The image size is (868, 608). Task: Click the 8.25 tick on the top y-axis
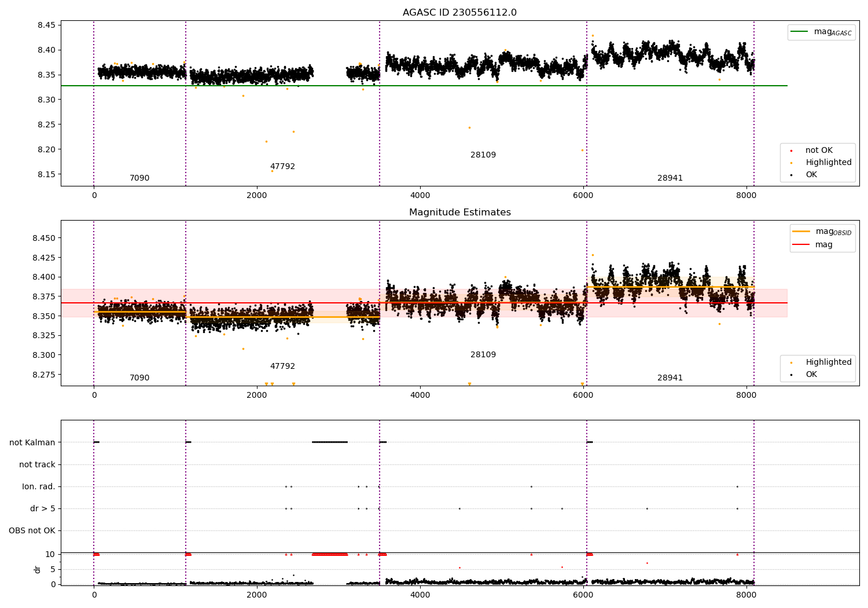pos(46,125)
